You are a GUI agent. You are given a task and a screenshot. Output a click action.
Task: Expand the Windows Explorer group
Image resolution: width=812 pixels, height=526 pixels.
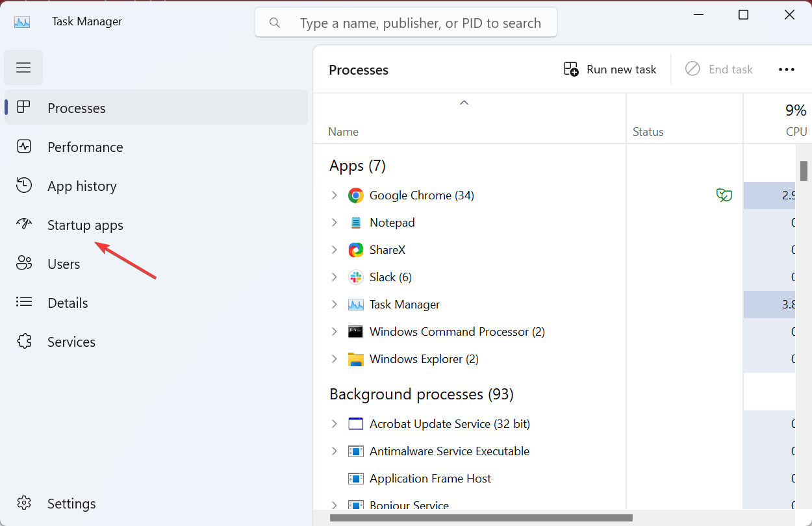[x=335, y=359]
